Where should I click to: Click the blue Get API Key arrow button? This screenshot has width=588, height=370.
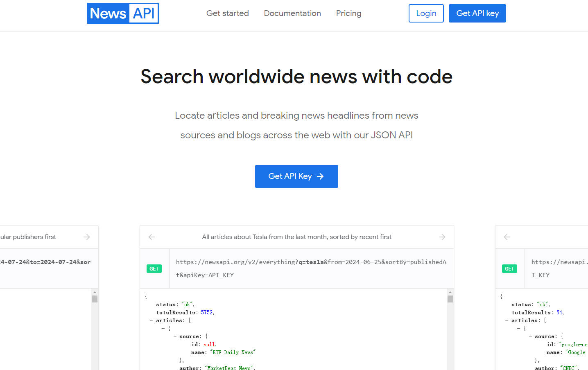(296, 176)
